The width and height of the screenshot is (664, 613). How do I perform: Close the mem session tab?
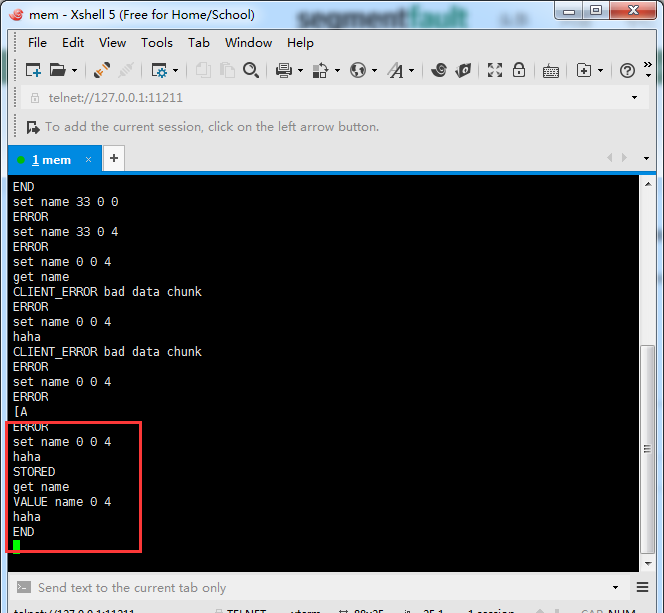88,159
